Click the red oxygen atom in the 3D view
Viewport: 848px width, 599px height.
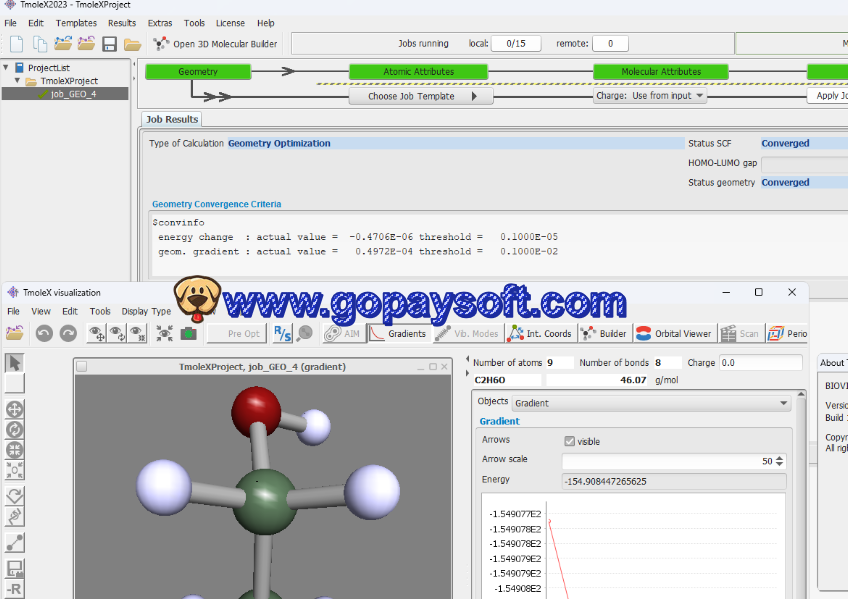[x=256, y=411]
